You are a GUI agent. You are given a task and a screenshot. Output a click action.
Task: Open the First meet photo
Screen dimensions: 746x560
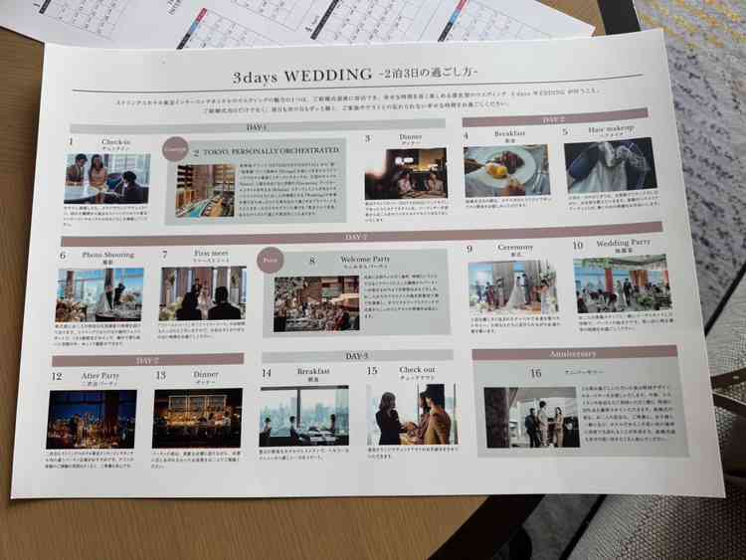click(x=203, y=293)
